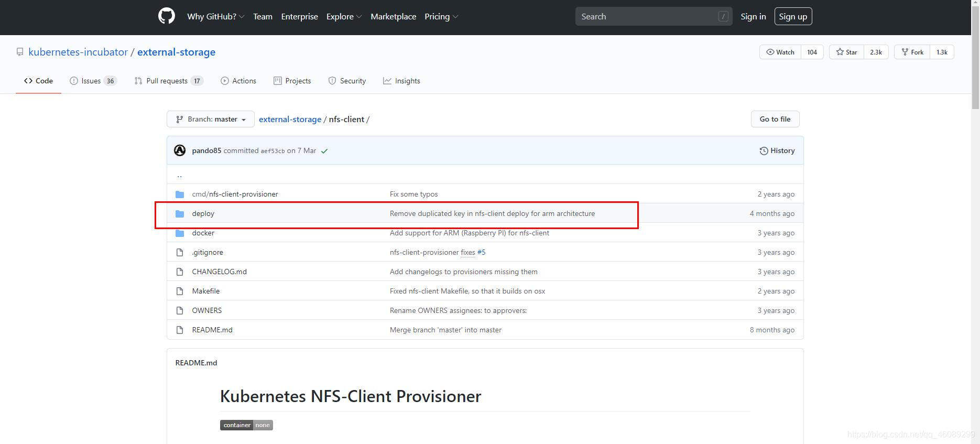The image size is (980, 444).
Task: Click the container none badge
Action: [x=246, y=425]
